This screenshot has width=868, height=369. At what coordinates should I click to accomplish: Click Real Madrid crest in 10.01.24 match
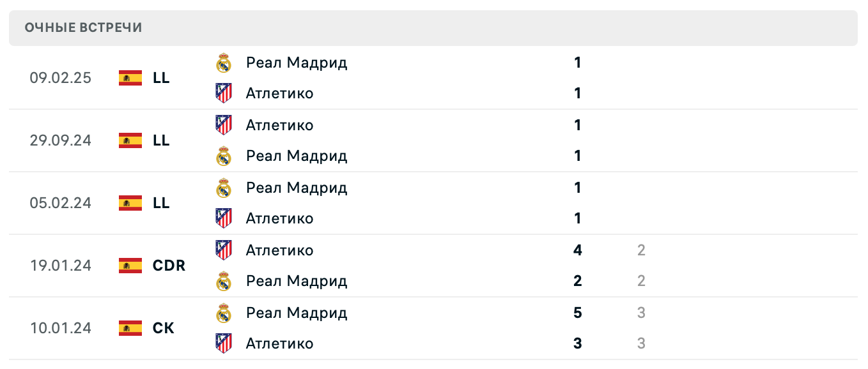tap(223, 313)
